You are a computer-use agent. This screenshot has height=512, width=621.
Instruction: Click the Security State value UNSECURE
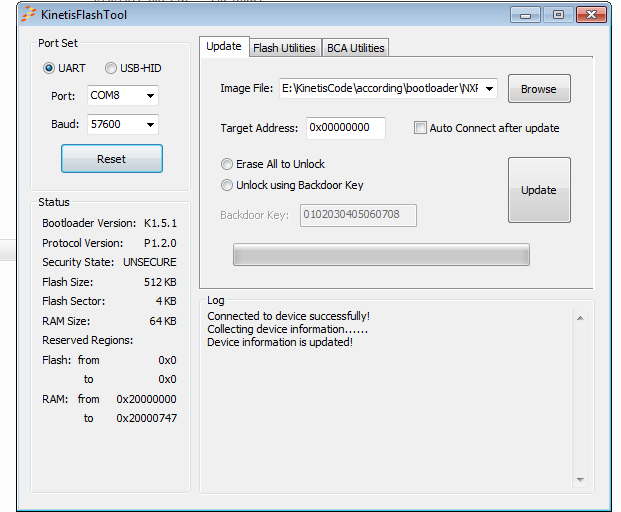(150, 262)
